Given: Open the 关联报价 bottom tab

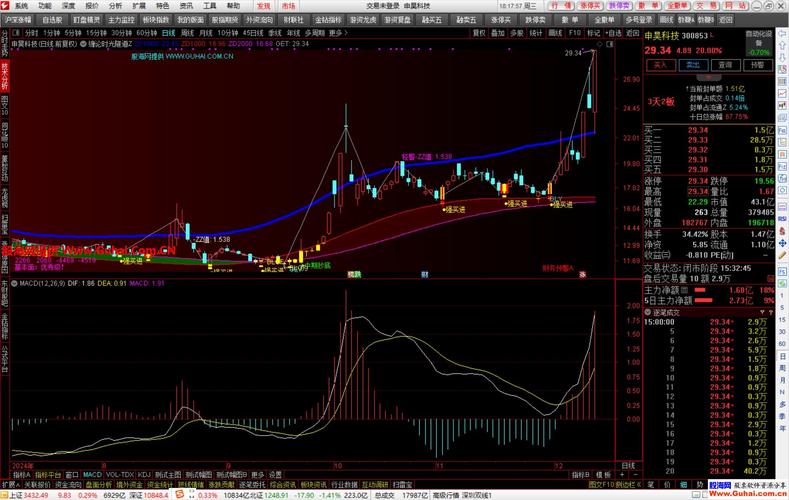Looking at the screenshot, I should click(37, 484).
